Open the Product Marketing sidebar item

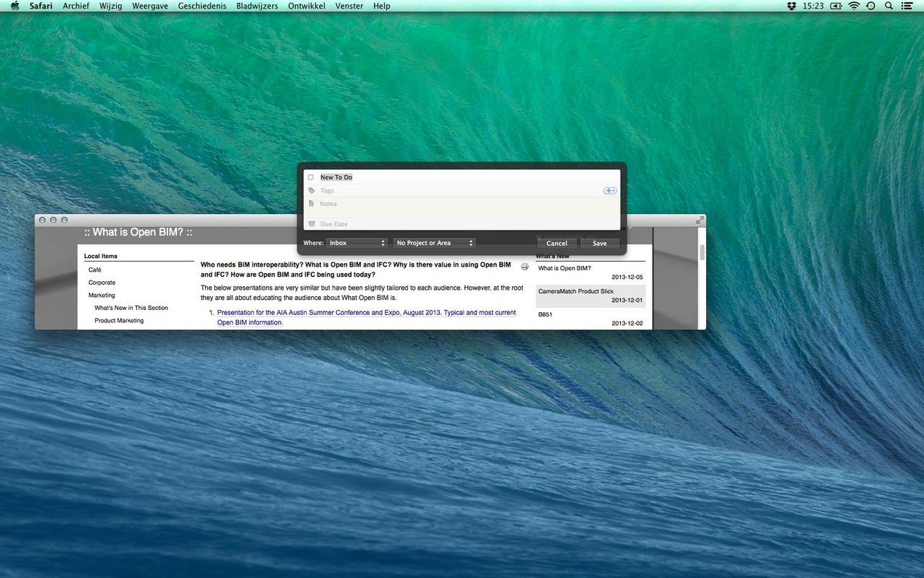click(119, 320)
